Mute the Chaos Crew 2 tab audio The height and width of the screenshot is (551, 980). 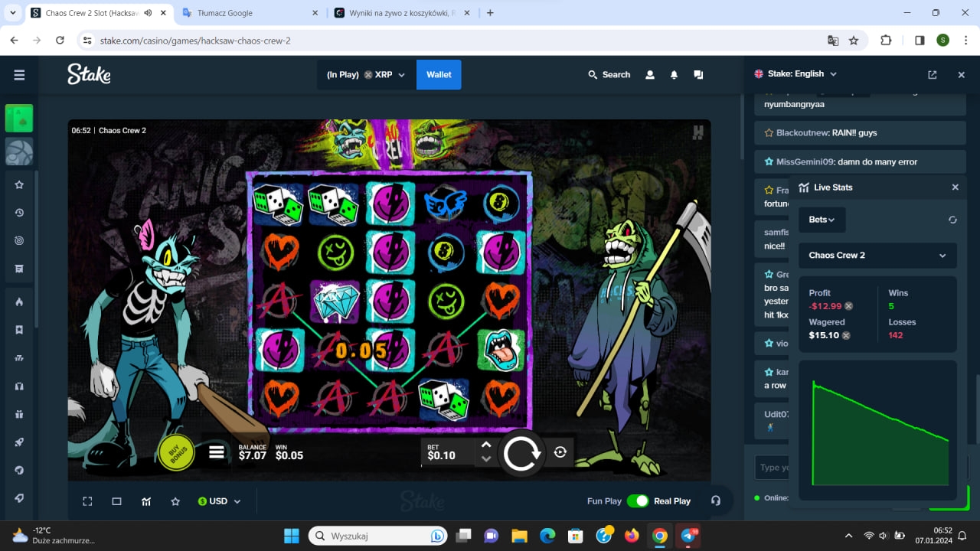click(x=147, y=13)
